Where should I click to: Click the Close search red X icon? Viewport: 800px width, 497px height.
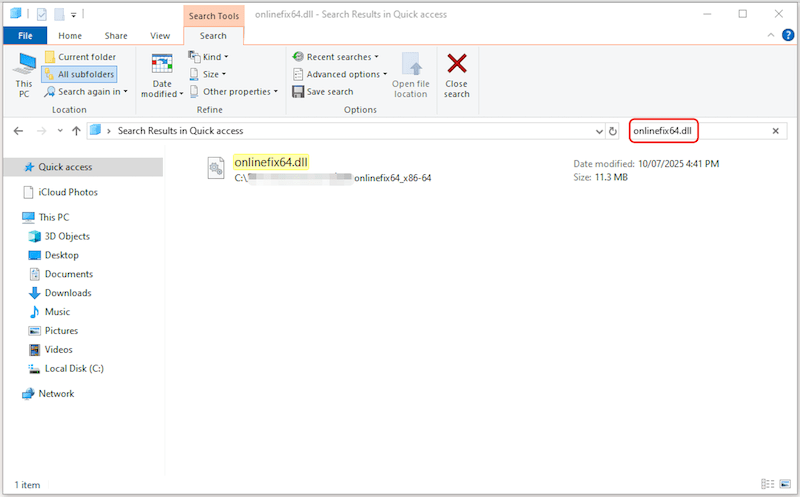click(457, 66)
